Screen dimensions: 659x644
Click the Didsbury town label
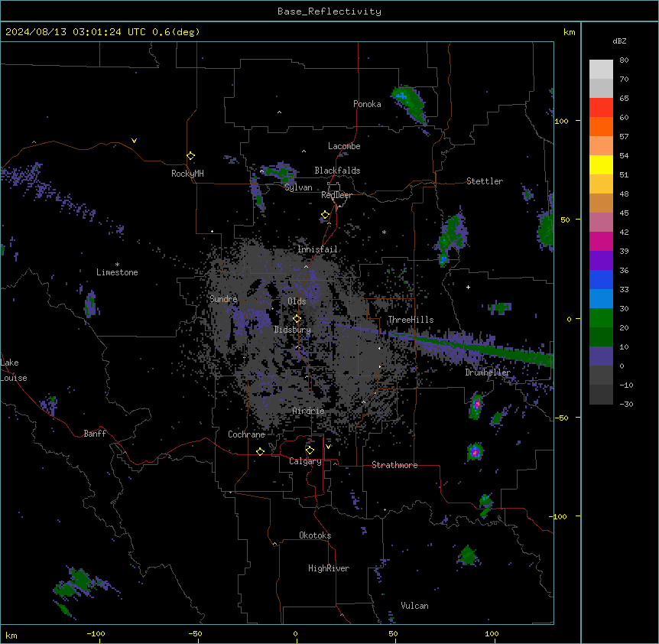tap(293, 330)
